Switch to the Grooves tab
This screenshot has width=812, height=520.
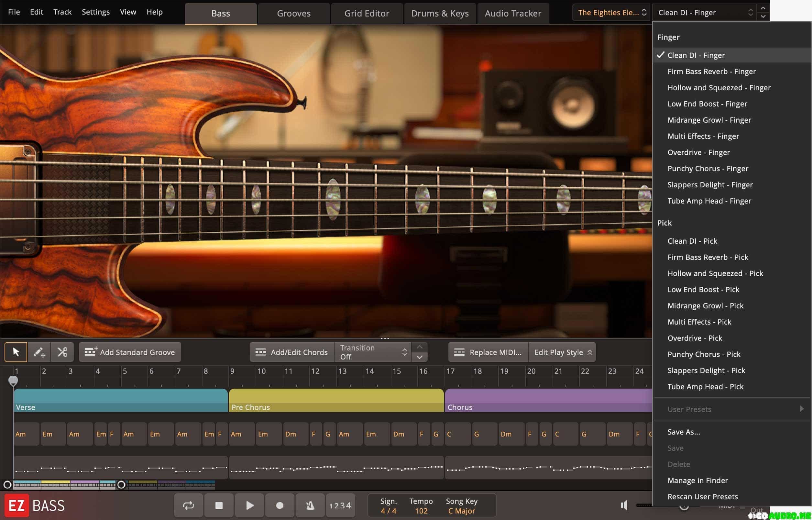click(294, 14)
